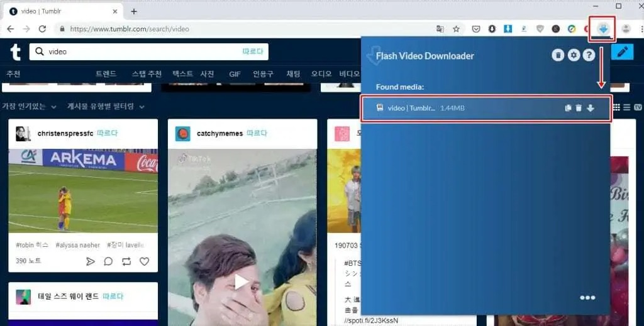Viewport: 644px width, 326px height.
Task: Go back with browser back arrow
Action: [10, 29]
